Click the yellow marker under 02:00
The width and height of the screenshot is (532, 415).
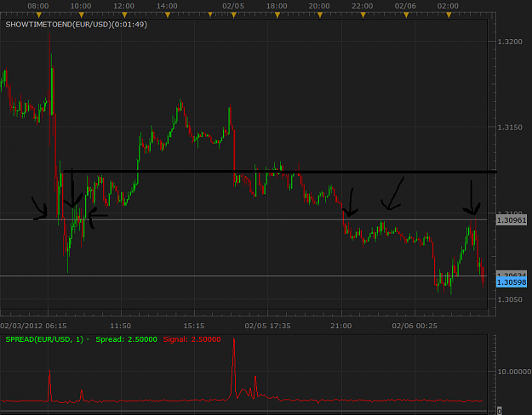tap(449, 15)
